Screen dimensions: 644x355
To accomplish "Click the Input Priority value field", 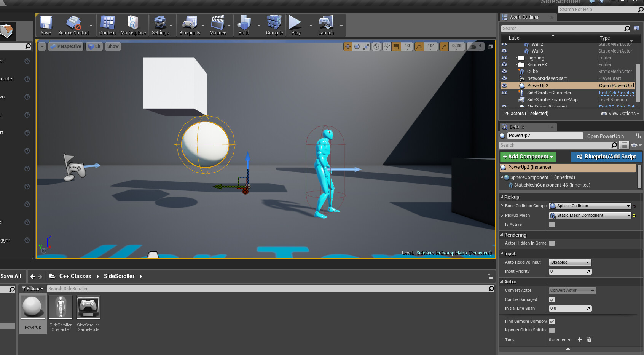I will tap(570, 272).
